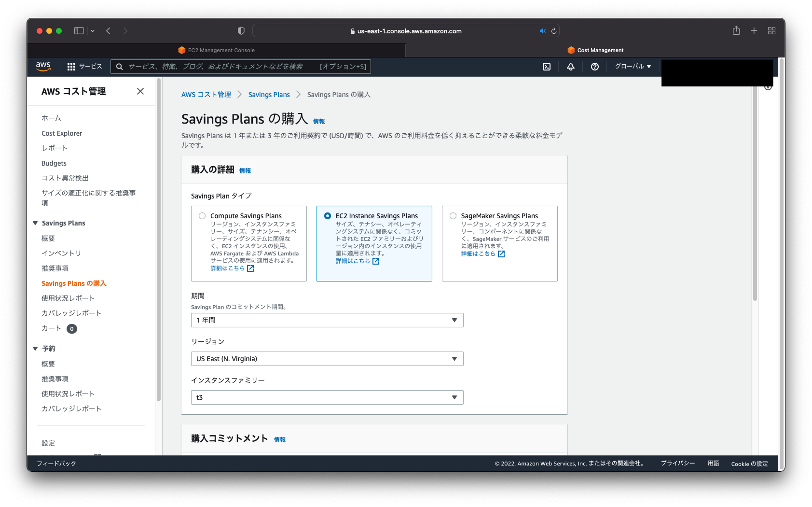The image size is (812, 507).
Task: Click the search input for AWS services
Action: (x=241, y=66)
